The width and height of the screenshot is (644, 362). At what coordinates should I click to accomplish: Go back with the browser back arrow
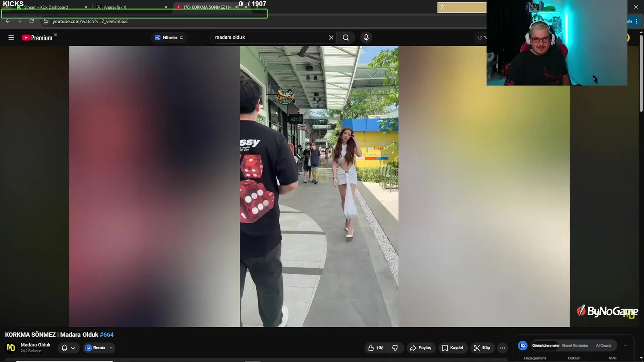(7, 21)
